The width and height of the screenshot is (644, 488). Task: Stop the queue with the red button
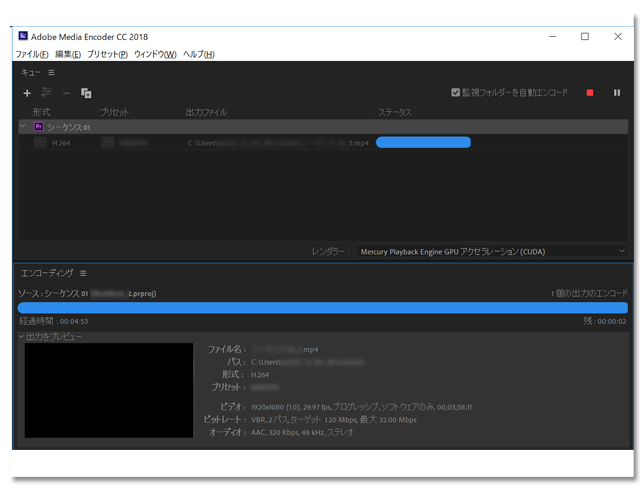[590, 93]
